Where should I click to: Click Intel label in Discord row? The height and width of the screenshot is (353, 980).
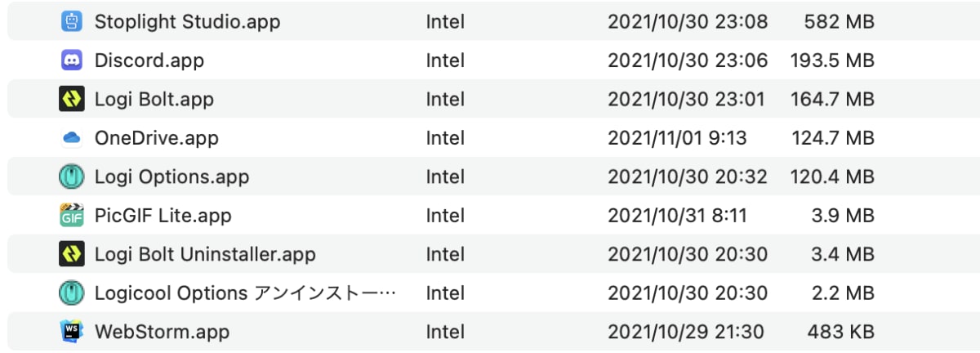tap(445, 60)
